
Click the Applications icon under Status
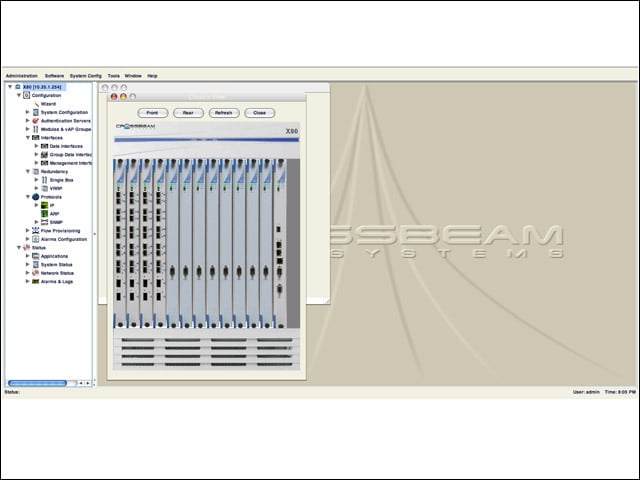pos(36,256)
